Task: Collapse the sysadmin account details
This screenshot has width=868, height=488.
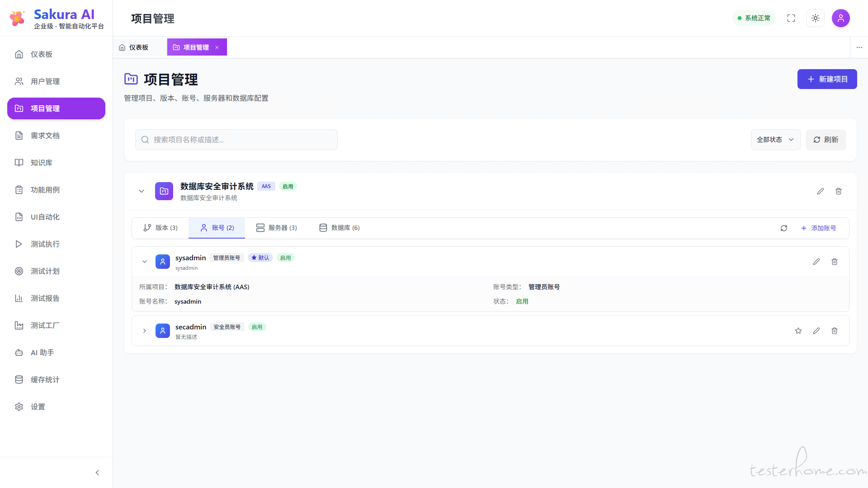Action: (145, 262)
